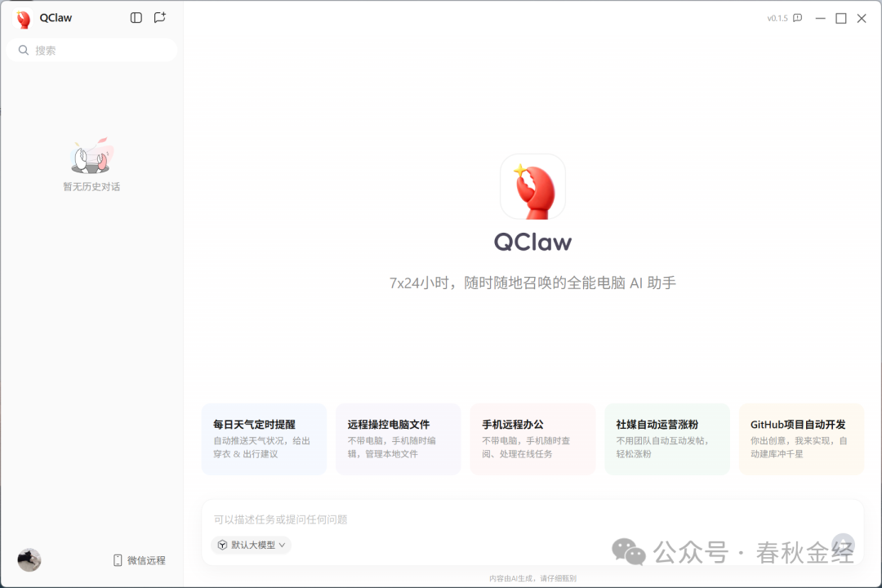Open the user avatar at the sidebar bottom
The width and height of the screenshot is (882, 588).
(x=29, y=559)
